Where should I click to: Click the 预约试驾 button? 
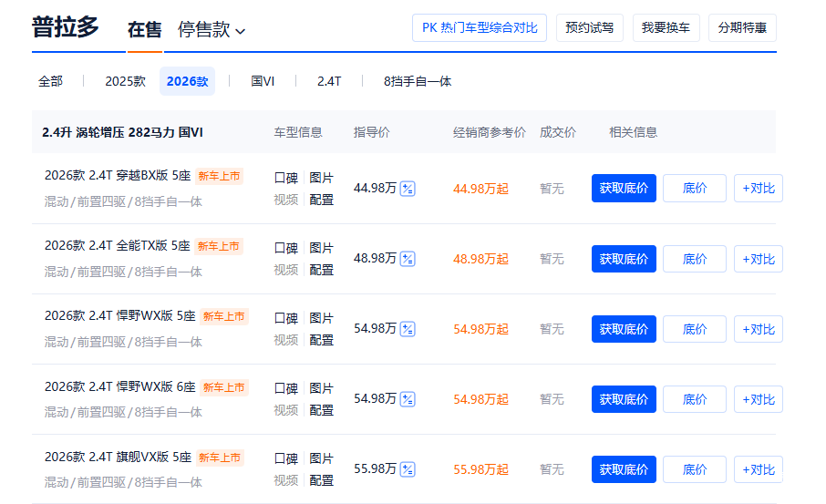tap(590, 28)
